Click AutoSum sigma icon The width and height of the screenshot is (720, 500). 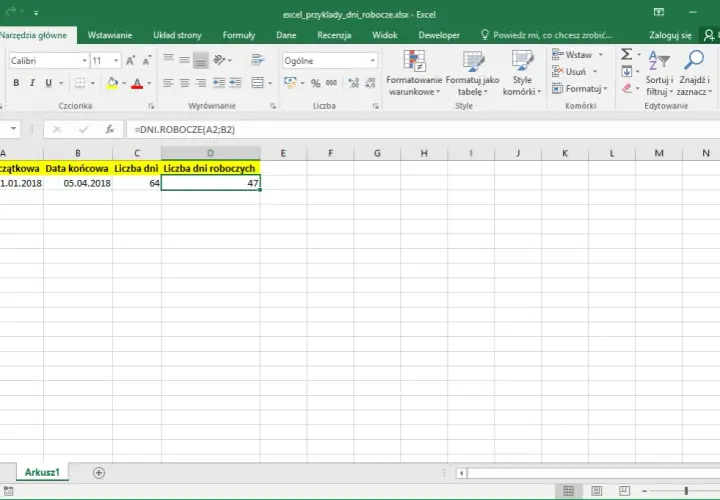tap(626, 54)
